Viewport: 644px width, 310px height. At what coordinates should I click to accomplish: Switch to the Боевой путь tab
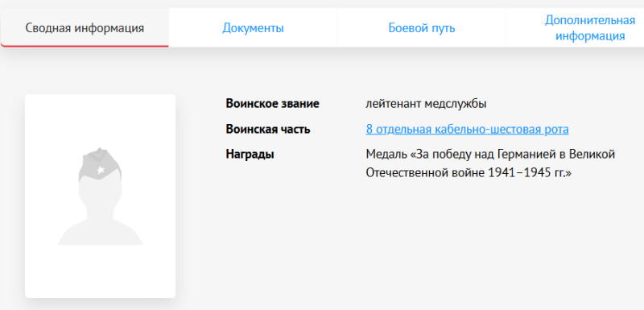(x=422, y=28)
